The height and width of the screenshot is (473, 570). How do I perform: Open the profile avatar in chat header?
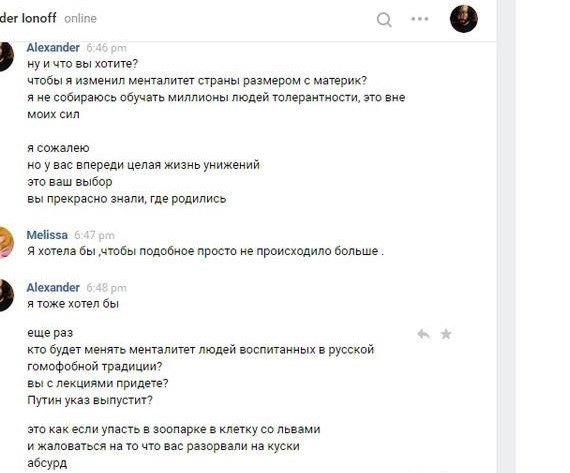pos(463,19)
